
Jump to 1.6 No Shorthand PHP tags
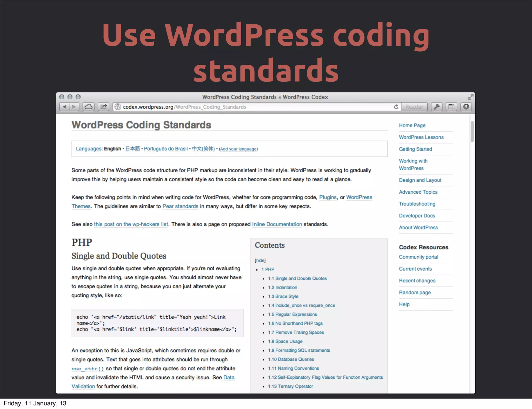295,323
